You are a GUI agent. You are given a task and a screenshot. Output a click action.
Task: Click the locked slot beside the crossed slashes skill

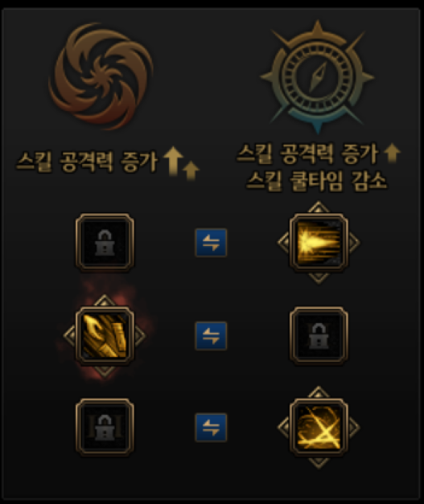tap(105, 428)
